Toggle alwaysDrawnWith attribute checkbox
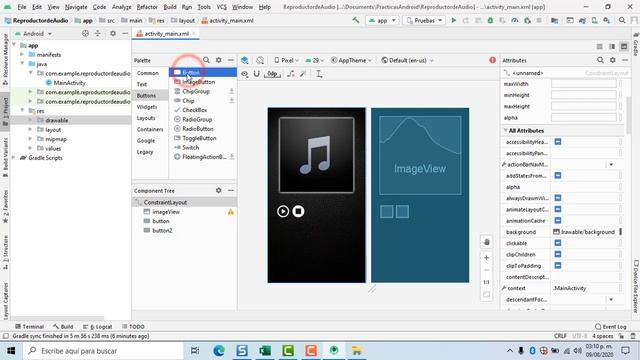Screen dimensions: 640x360 coord(558,198)
